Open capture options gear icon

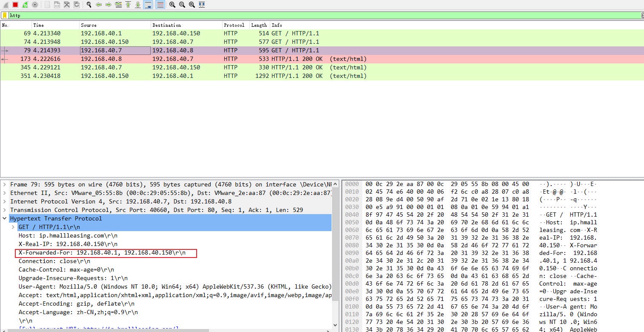pos(35,5)
